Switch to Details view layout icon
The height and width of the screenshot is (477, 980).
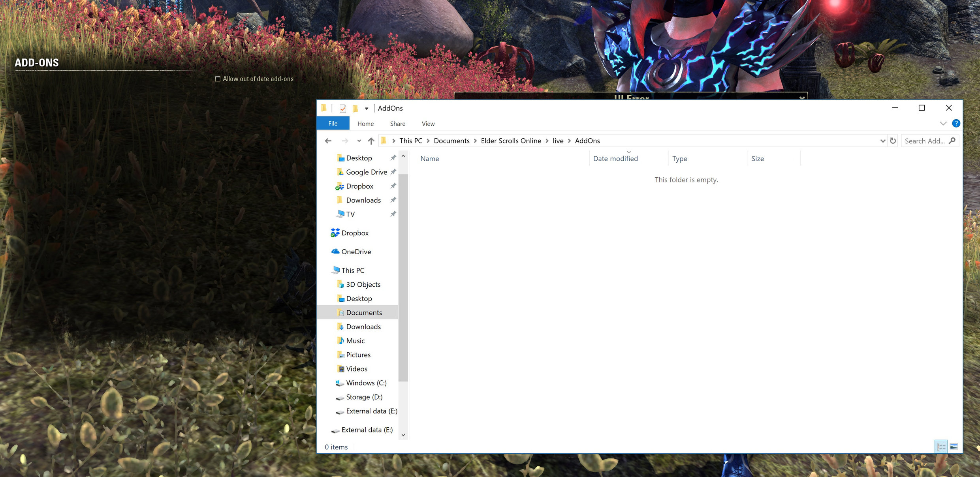pyautogui.click(x=941, y=447)
